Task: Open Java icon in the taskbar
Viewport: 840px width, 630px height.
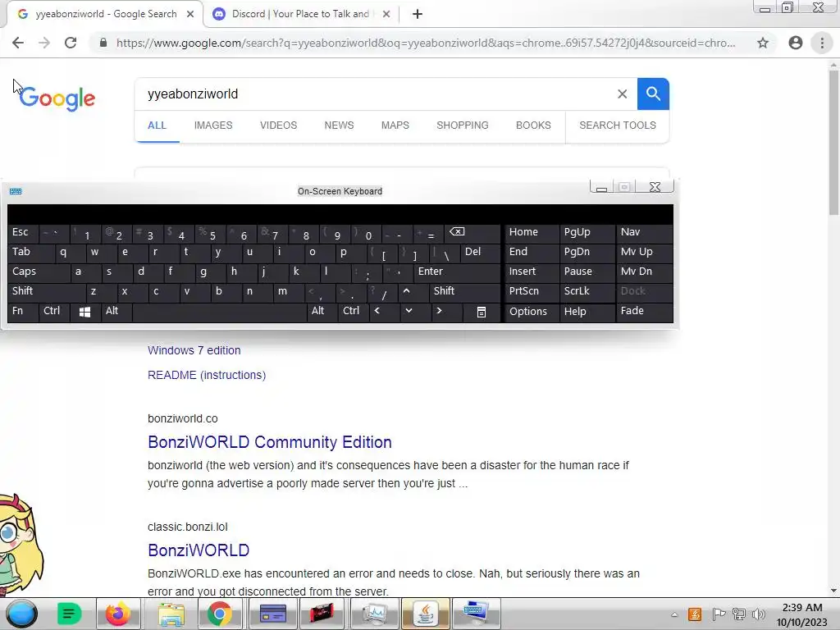Action: (x=426, y=614)
